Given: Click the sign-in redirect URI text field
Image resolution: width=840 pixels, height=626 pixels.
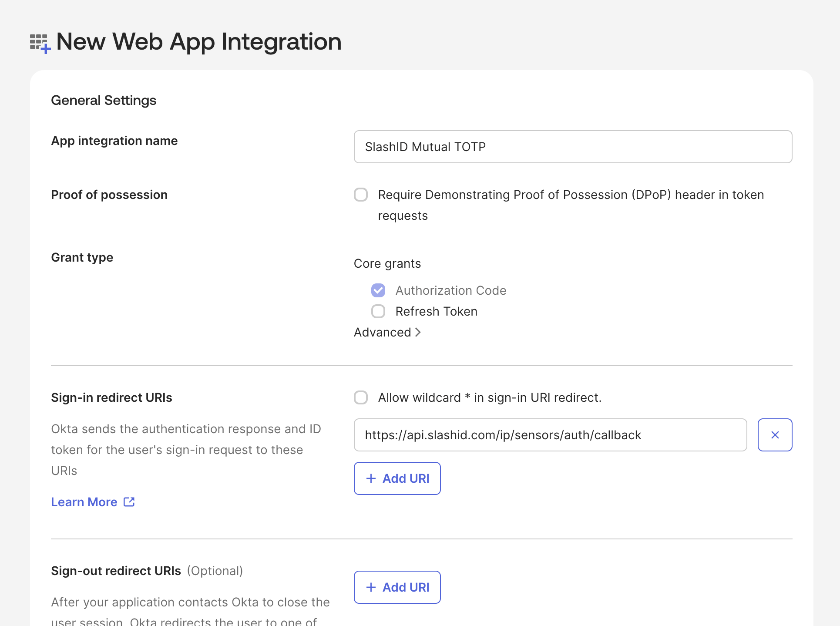Looking at the screenshot, I should coord(550,435).
